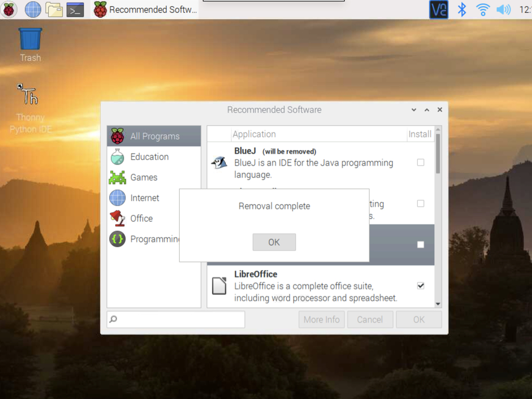Minimize the Recommended Software window
Viewport: 532px width, 399px height.
[414, 110]
